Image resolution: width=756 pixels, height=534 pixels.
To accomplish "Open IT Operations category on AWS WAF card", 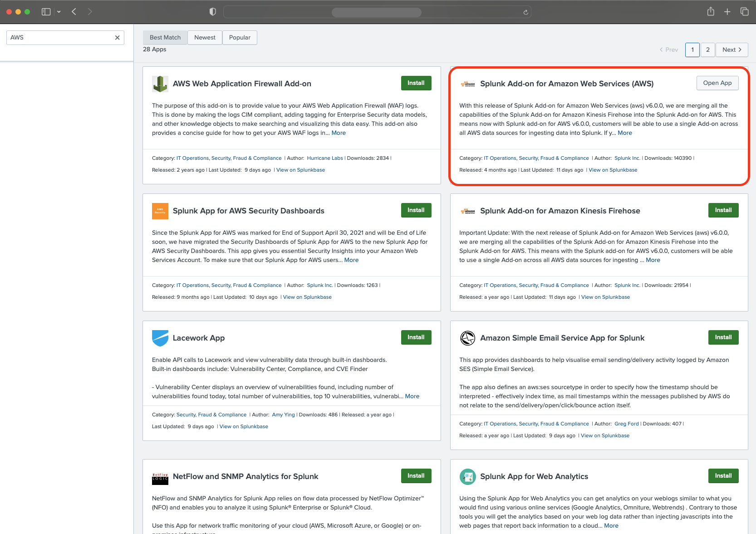I will 192,158.
